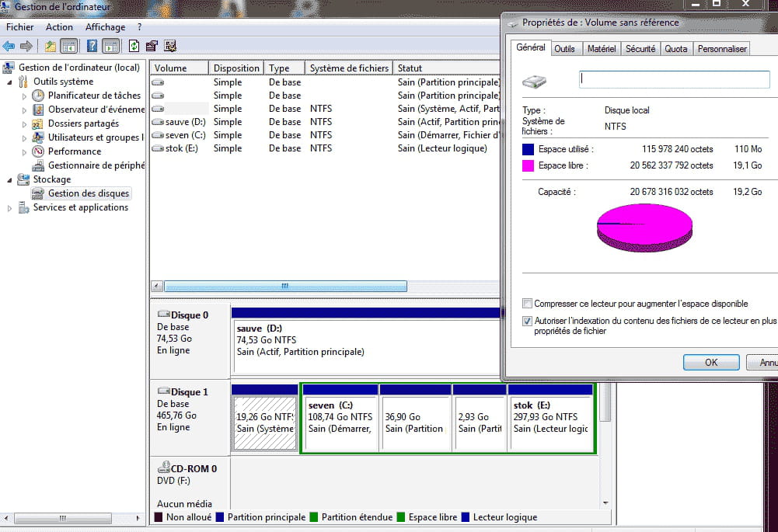Click the OK button in properties dialog
Viewport: 778px width, 532px height.
[711, 363]
